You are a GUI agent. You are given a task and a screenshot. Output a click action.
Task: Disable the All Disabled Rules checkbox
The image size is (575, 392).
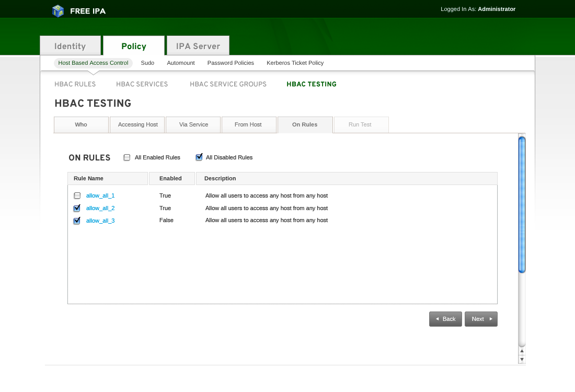coord(199,157)
